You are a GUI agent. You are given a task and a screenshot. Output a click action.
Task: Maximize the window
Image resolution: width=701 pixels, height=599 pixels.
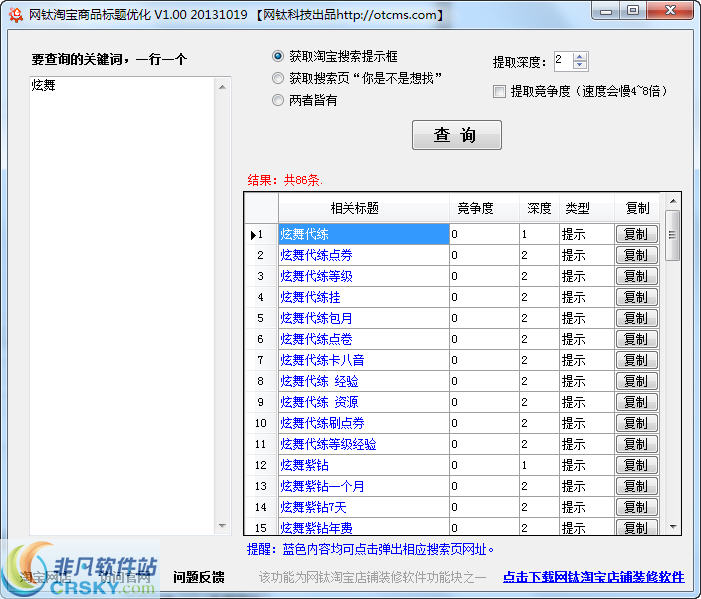633,11
